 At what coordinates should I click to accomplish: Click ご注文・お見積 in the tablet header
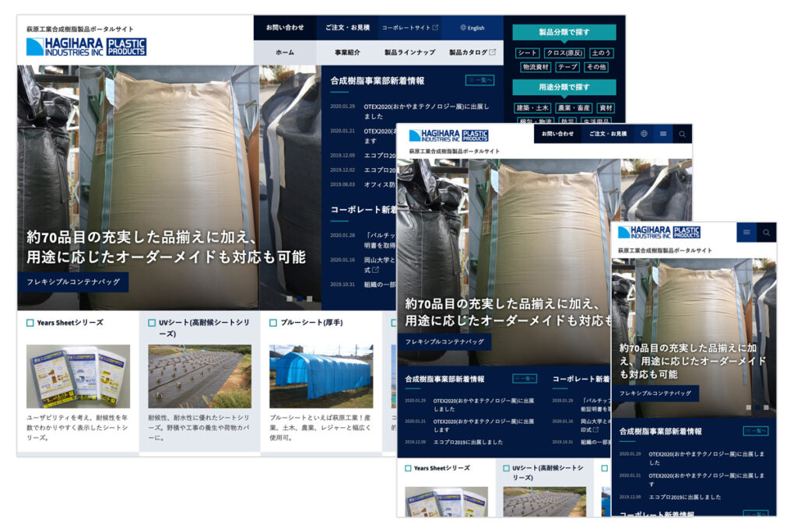(607, 134)
